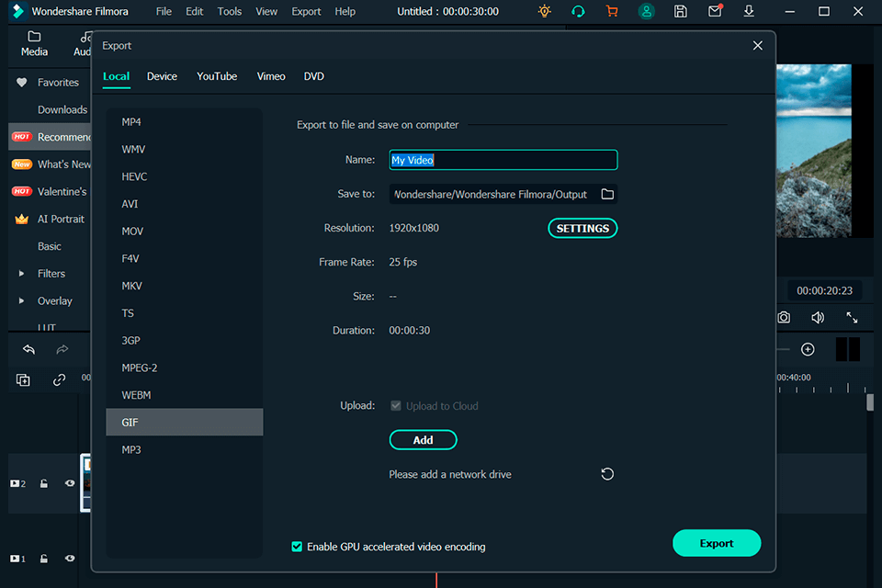Refresh the network drive list

coord(607,474)
